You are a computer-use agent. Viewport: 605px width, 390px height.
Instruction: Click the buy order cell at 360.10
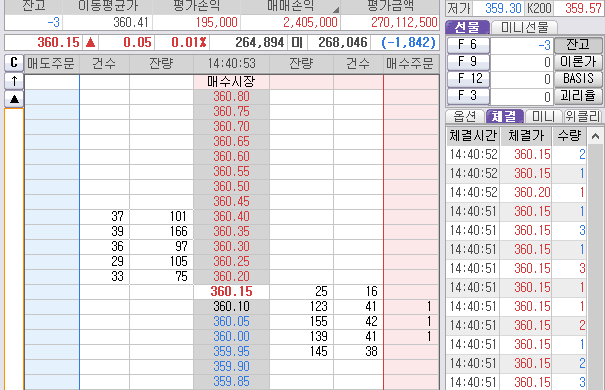point(411,307)
